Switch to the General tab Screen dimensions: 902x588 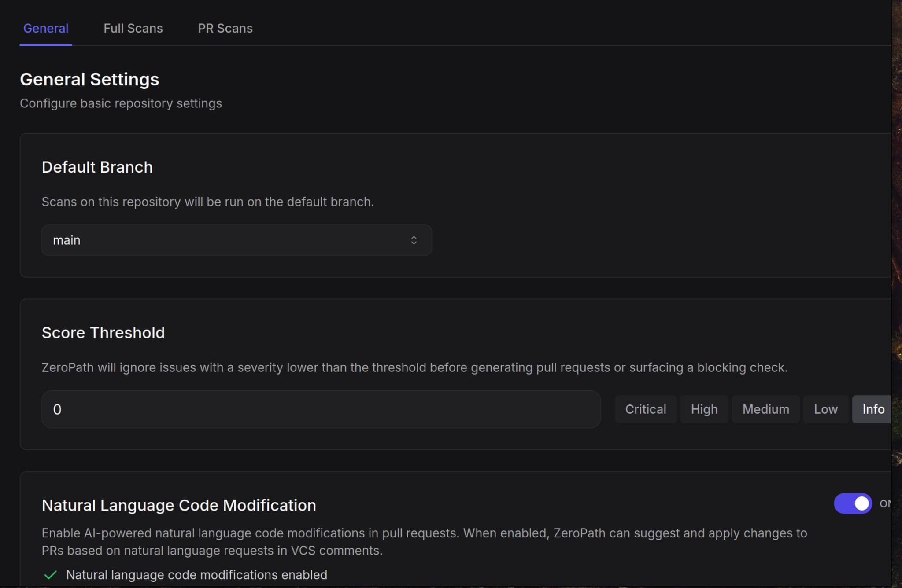click(46, 29)
